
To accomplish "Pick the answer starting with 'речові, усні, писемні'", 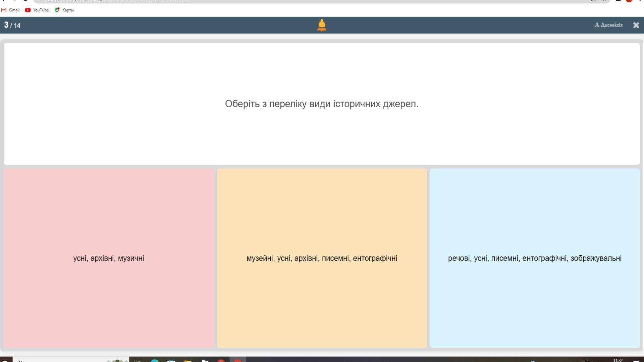I will [535, 258].
